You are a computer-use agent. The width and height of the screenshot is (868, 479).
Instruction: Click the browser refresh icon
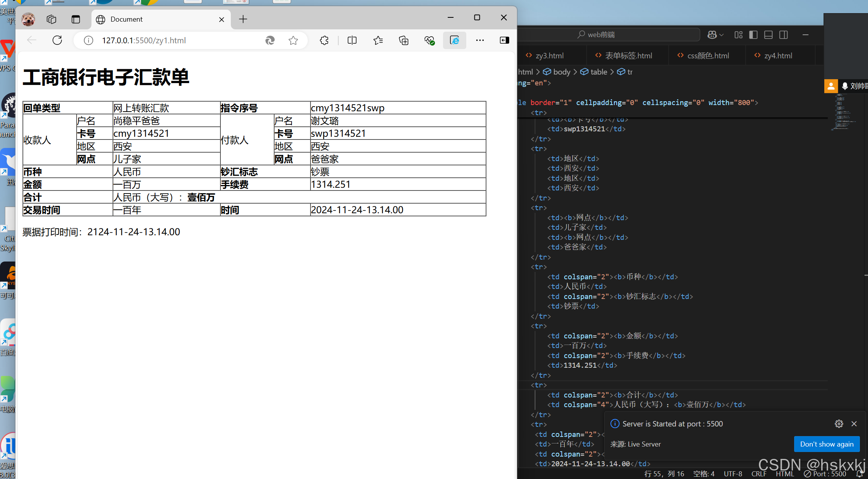(x=57, y=40)
